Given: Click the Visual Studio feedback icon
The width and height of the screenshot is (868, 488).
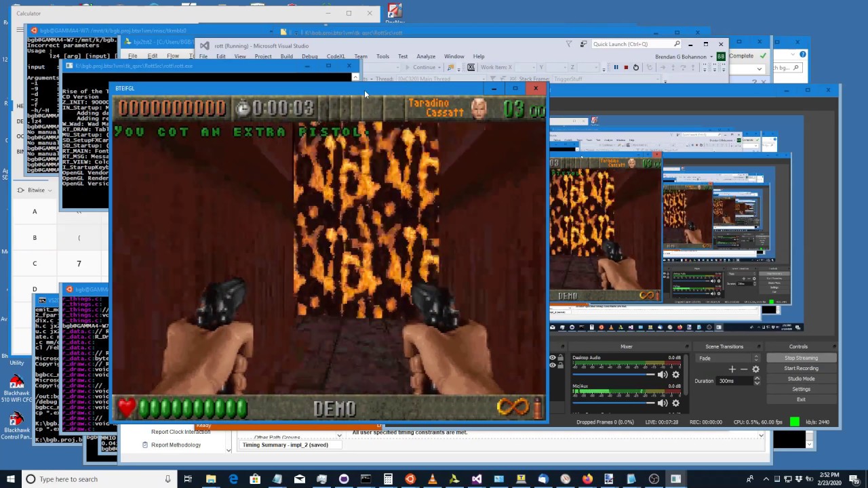Looking at the screenshot, I should click(583, 44).
